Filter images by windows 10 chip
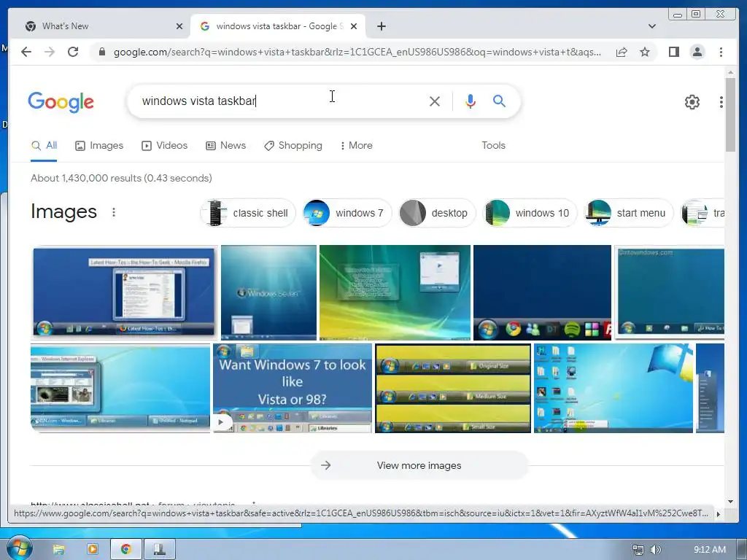This screenshot has height=560, width=747. point(530,213)
